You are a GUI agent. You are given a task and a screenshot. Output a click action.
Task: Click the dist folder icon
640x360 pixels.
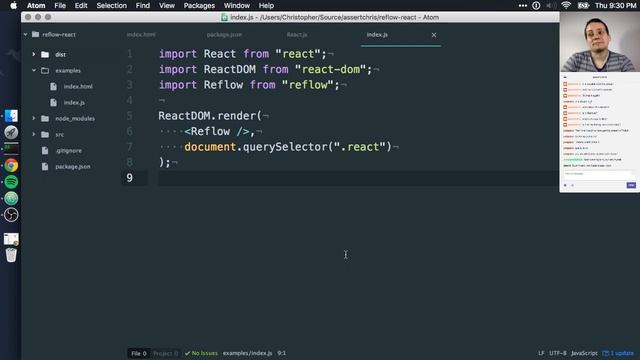[45, 54]
